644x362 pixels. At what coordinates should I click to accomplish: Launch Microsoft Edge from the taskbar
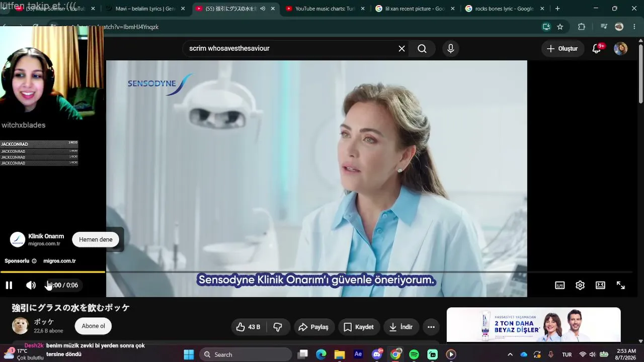[x=321, y=354]
